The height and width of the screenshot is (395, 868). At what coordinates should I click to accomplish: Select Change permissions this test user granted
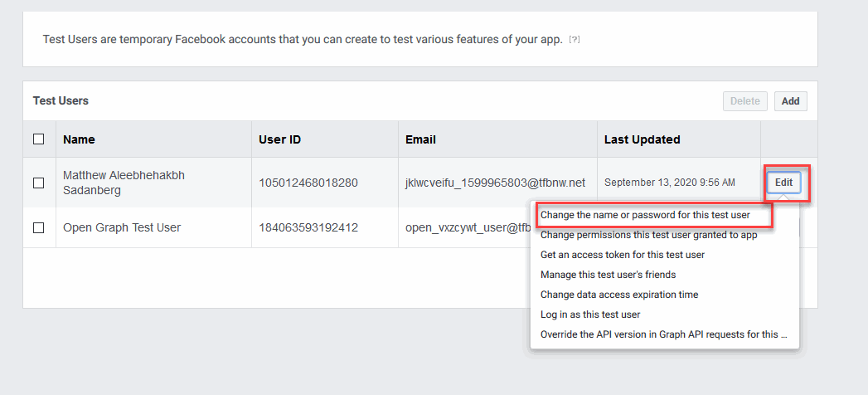click(x=648, y=235)
